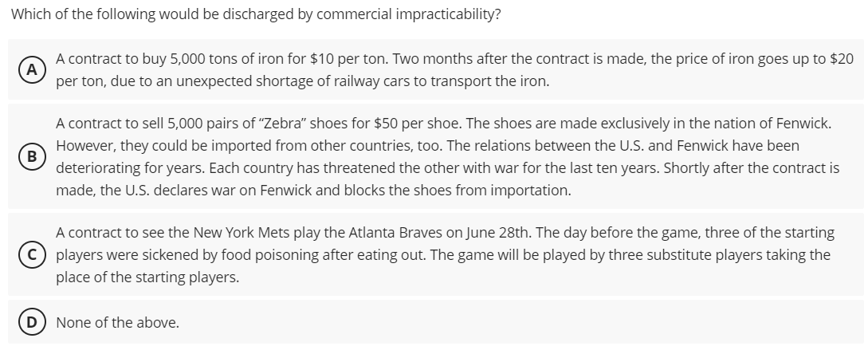The width and height of the screenshot is (868, 350).
Task: Choose answer option C radio button
Action: pos(32,255)
